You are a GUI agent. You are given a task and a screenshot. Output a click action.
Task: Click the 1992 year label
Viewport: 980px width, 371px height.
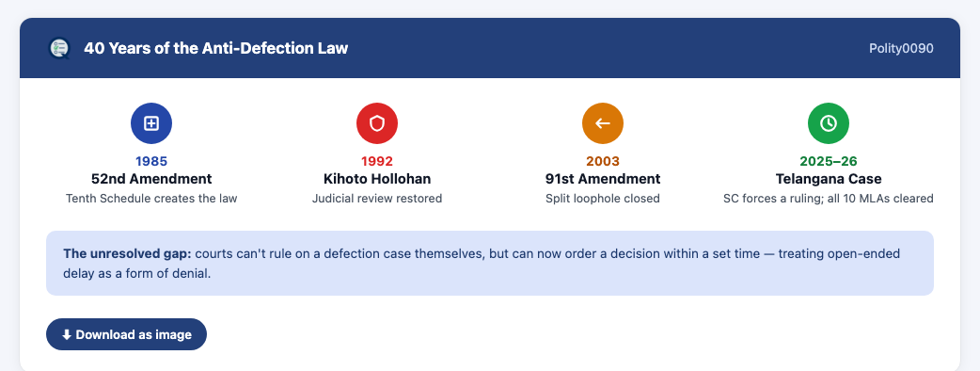[377, 161]
